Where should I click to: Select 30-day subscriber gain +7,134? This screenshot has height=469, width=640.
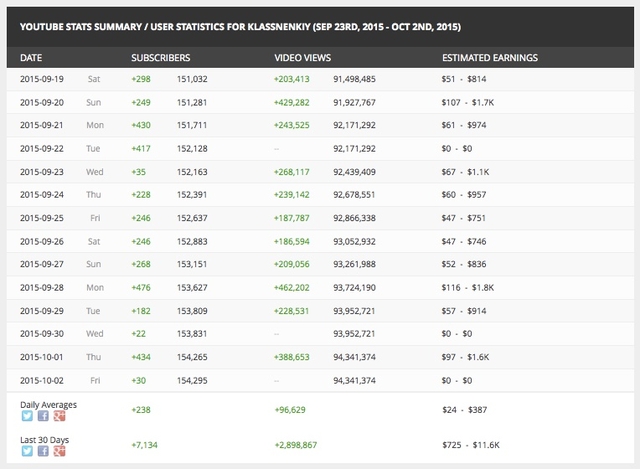[x=144, y=445]
